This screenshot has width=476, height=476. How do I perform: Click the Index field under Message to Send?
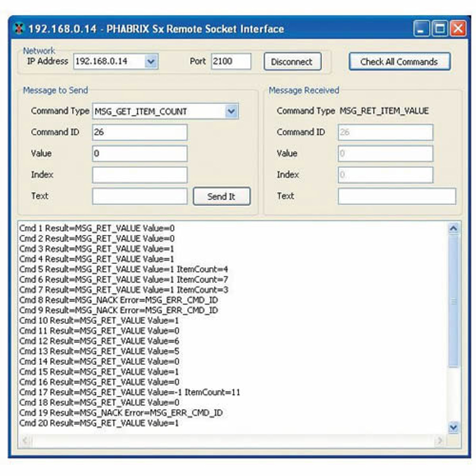point(140,175)
